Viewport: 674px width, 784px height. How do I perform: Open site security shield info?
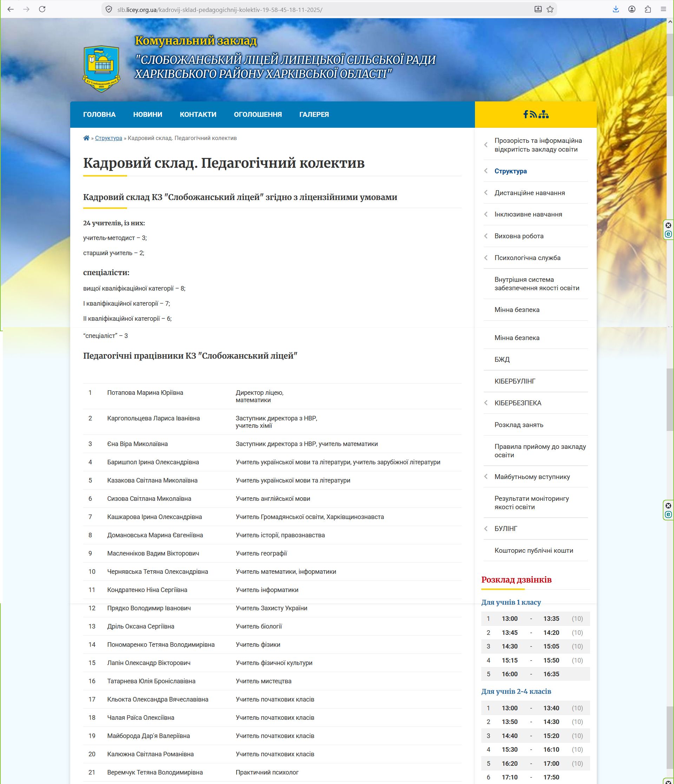[x=108, y=9]
